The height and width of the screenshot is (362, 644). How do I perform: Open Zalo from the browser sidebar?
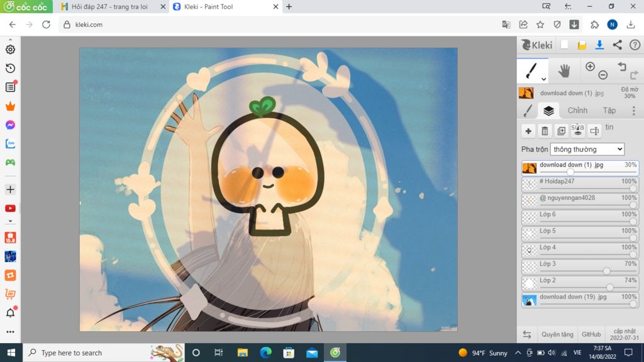pos(10,144)
